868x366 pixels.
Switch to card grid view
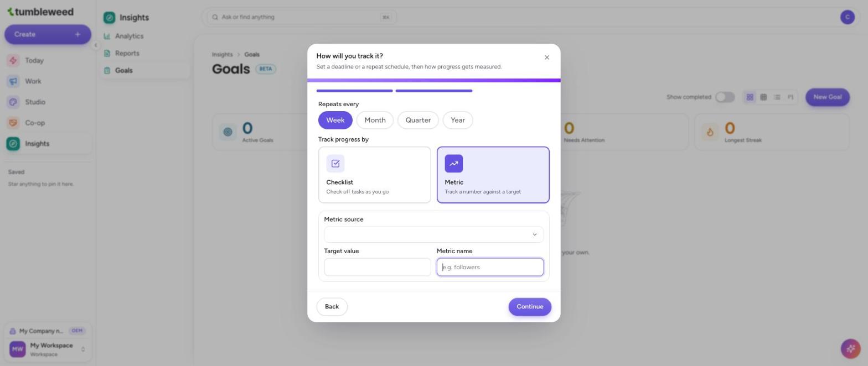click(x=750, y=97)
